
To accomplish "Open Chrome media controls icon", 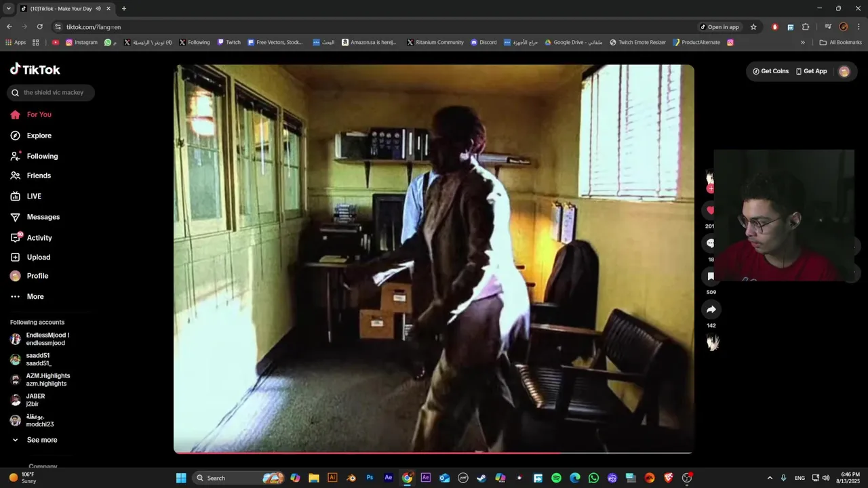I will point(828,27).
